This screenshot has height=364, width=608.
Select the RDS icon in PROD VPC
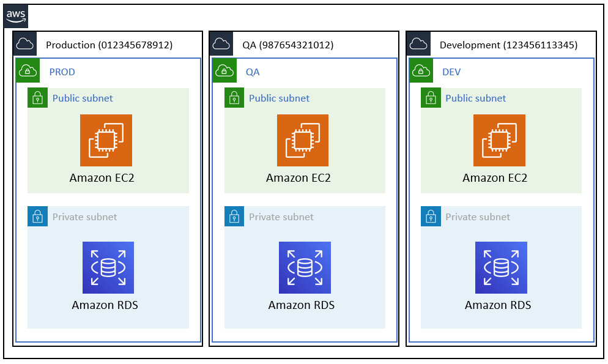108,267
